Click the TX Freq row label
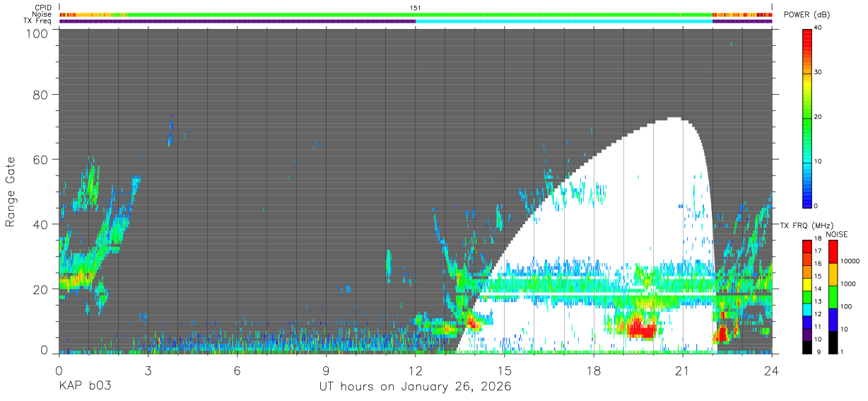 pos(37,21)
